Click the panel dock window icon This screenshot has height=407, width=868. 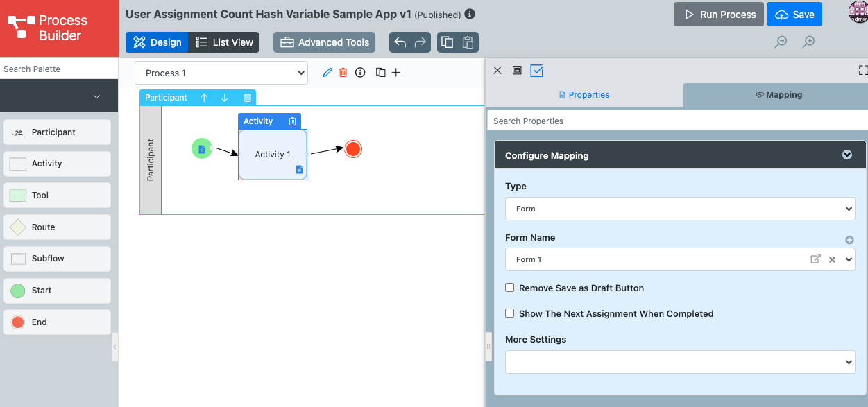[x=517, y=70]
